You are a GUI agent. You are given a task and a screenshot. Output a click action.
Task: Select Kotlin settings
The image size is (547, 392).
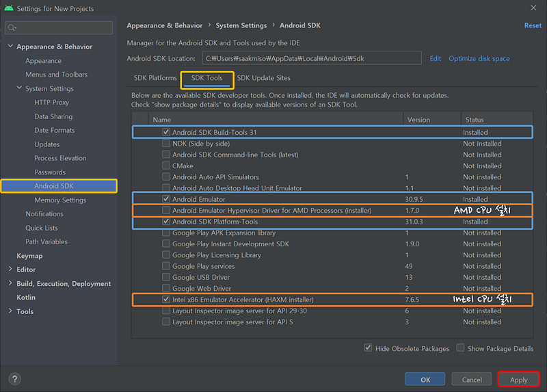(26, 298)
